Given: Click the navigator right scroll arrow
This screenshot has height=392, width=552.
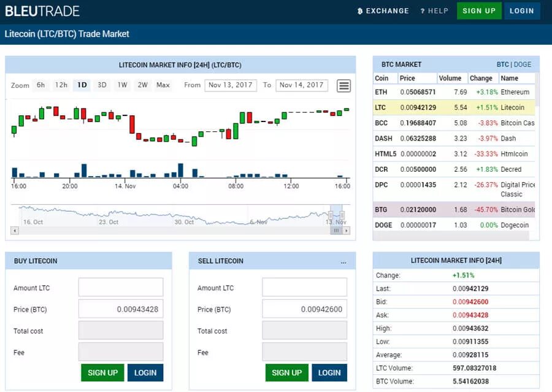Looking at the screenshot, I should [347, 231].
